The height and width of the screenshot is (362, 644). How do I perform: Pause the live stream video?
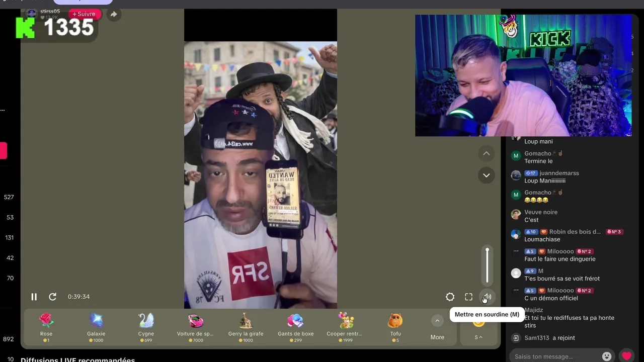pos(34,297)
